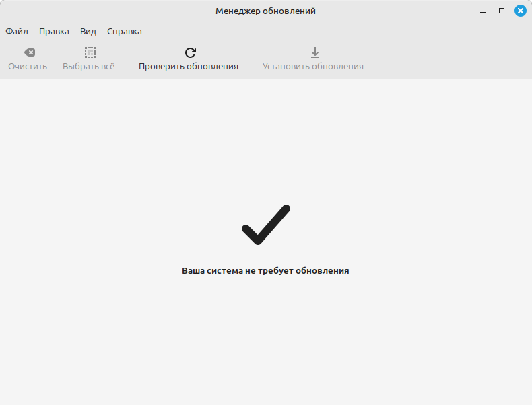Open the Справка menu
Viewport: 532px width, 405px height.
click(125, 31)
